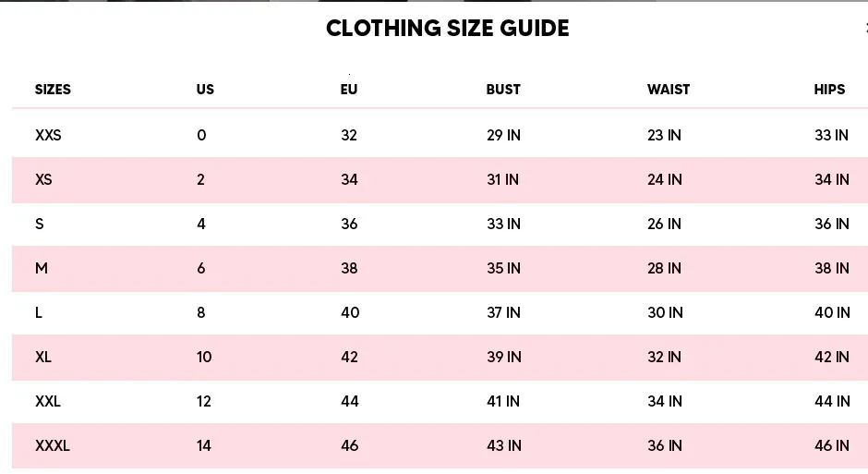Select the M size row label
This screenshot has width=868, height=474.
point(42,268)
